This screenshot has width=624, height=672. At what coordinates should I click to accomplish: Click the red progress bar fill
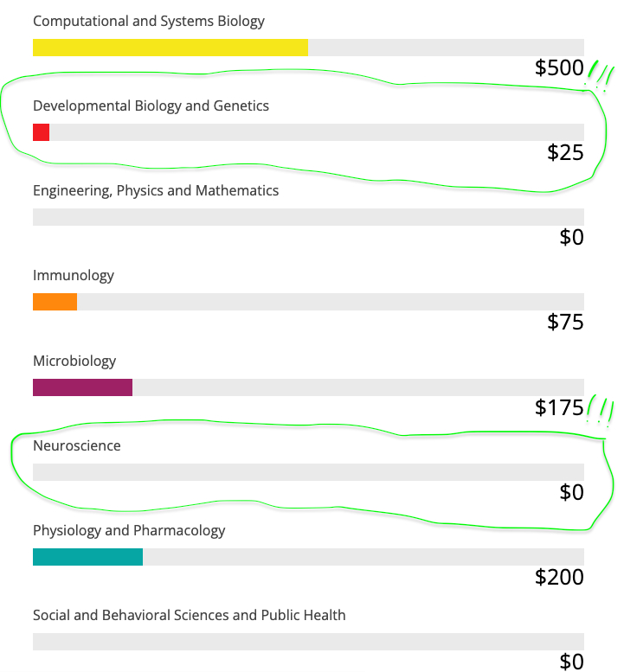(x=41, y=132)
